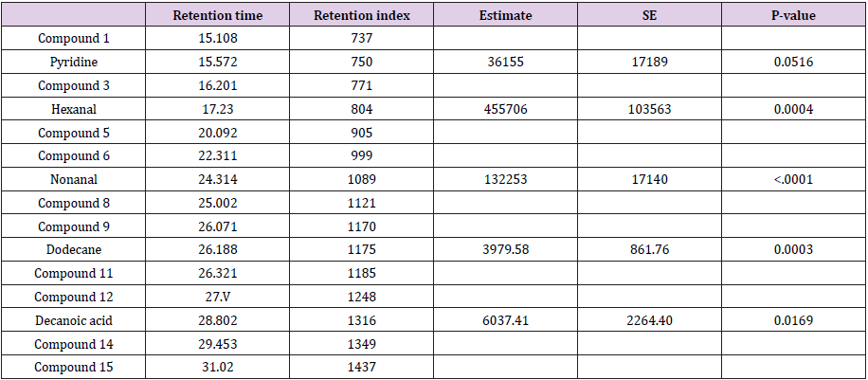868x380 pixels.
Task: Click the Hexanal compound name cell
Action: coord(74,109)
